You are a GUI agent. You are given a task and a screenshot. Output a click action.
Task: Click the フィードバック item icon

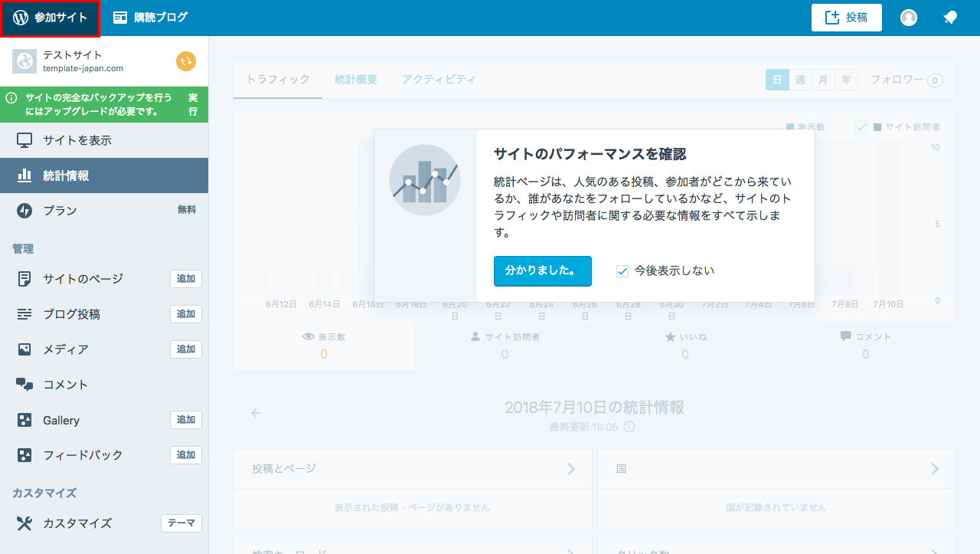[x=24, y=455]
